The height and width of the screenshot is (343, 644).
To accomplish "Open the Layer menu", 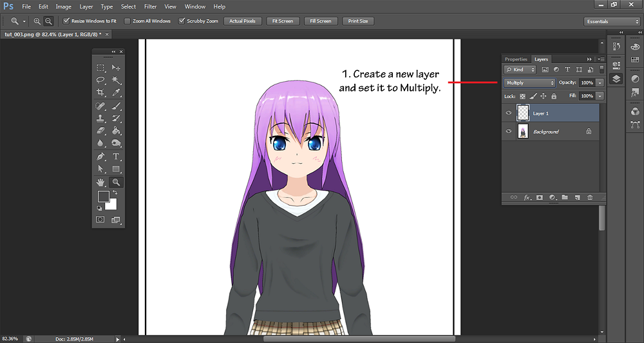I will [86, 6].
